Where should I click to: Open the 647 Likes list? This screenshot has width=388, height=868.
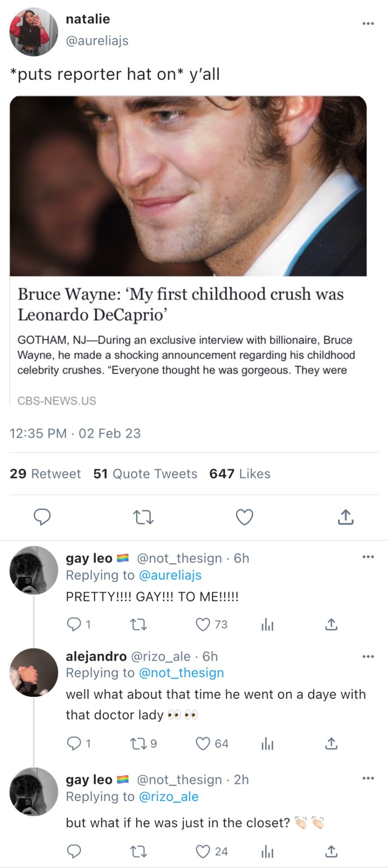pyautogui.click(x=240, y=474)
